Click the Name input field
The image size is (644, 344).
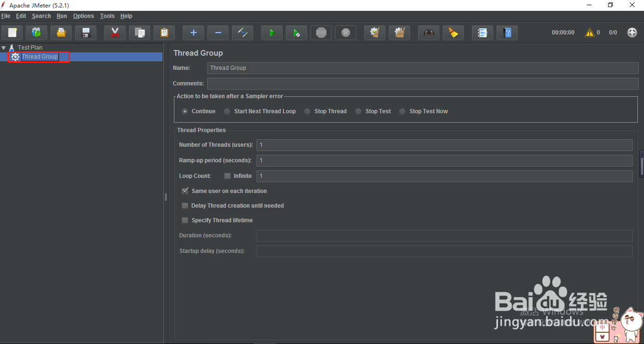423,68
